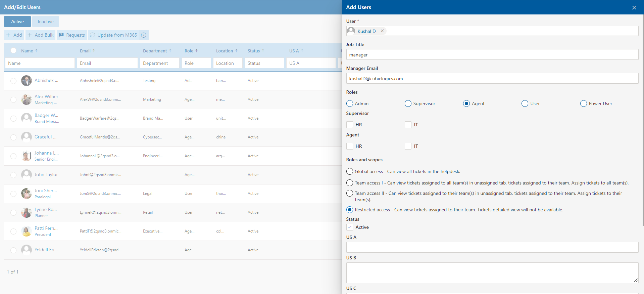
Task: Focus the Name filter field
Action: point(40,63)
